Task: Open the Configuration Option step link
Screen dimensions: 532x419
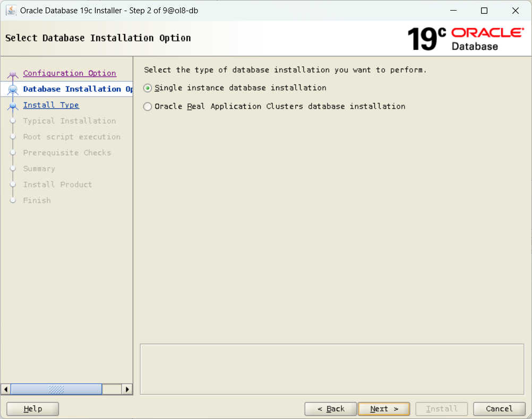Action: pos(70,73)
